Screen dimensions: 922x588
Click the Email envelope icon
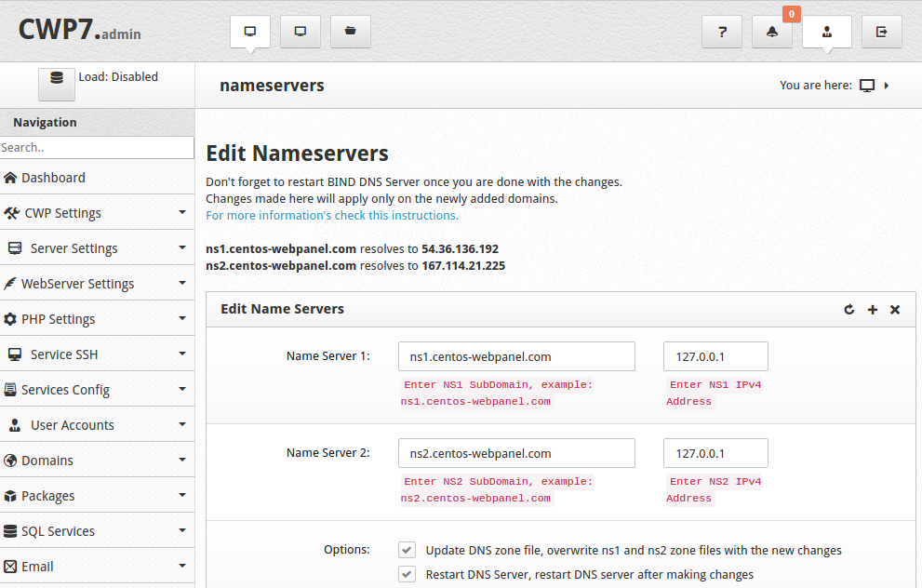[x=10, y=567]
